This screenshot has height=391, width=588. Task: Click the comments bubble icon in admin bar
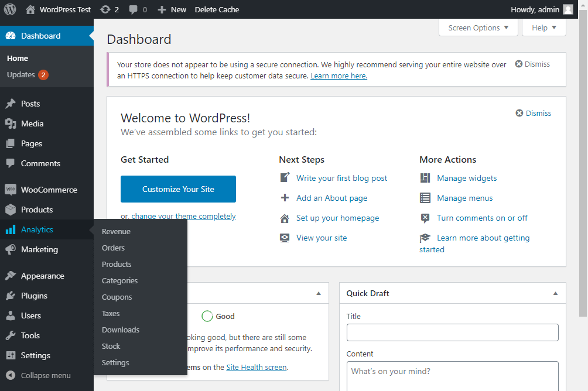coord(134,9)
